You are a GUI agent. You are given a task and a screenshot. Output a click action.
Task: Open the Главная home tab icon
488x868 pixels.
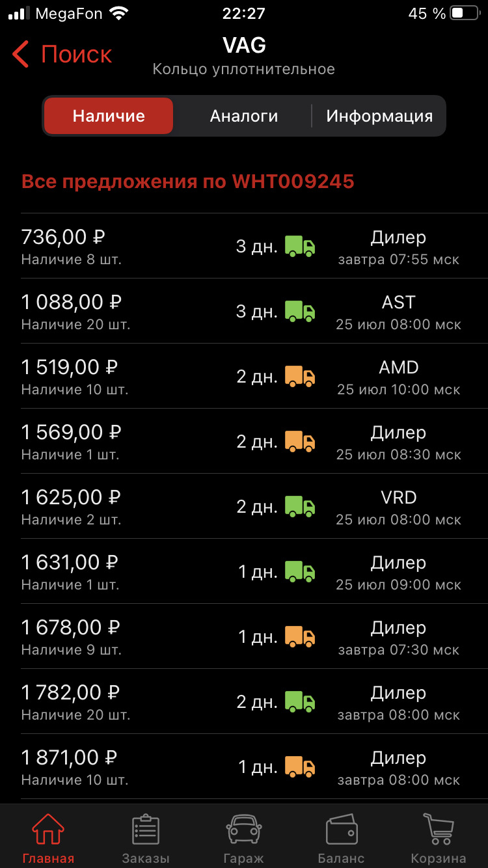coord(48,830)
